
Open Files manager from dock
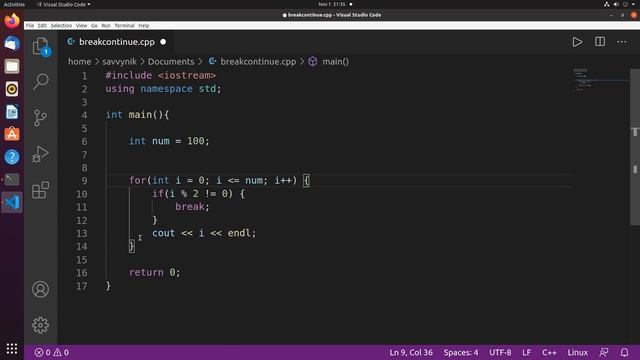[12, 66]
